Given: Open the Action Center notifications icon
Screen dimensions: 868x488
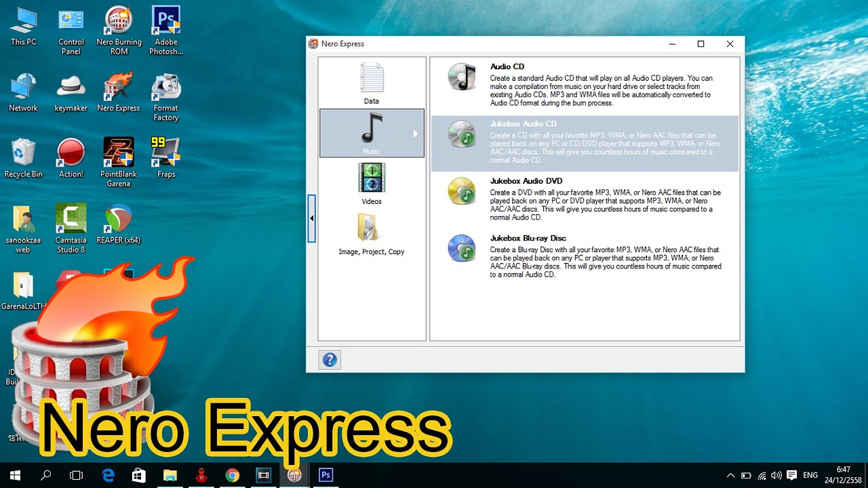Looking at the screenshot, I should click(791, 475).
